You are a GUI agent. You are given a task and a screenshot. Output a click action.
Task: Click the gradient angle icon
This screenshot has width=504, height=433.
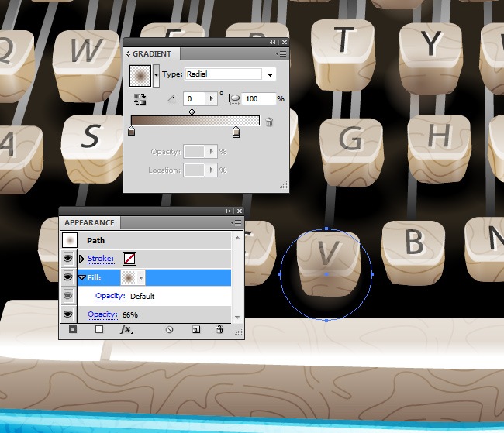click(172, 98)
